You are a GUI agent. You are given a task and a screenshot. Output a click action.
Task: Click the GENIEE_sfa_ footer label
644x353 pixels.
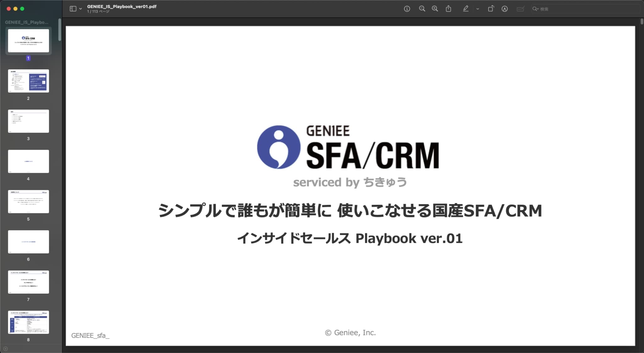(90, 335)
